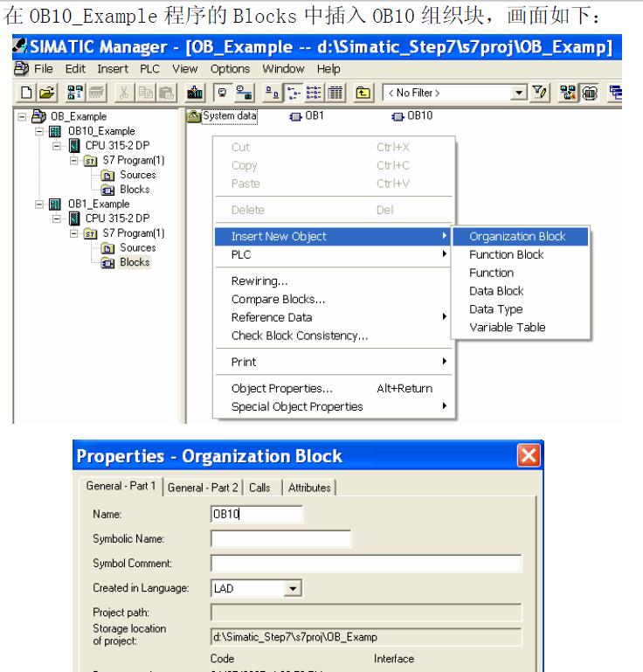Collapse S7 Program(1) under OB10_Example
The height and width of the screenshot is (672, 643).
(73, 160)
